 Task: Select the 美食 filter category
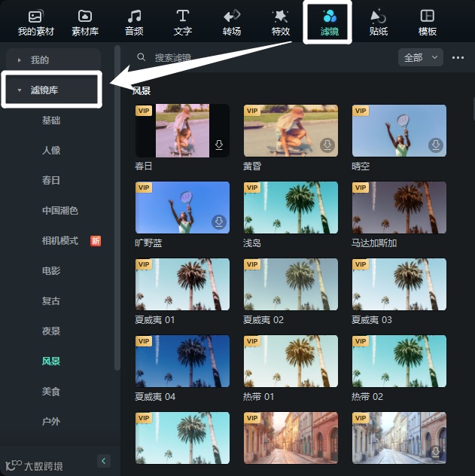(x=51, y=392)
